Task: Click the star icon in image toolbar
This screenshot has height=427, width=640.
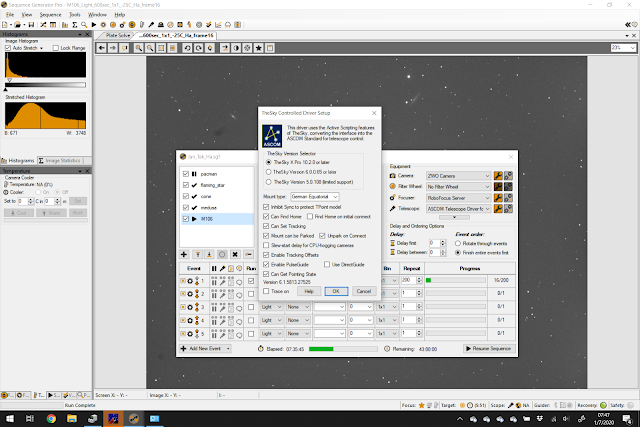Action: [259, 48]
